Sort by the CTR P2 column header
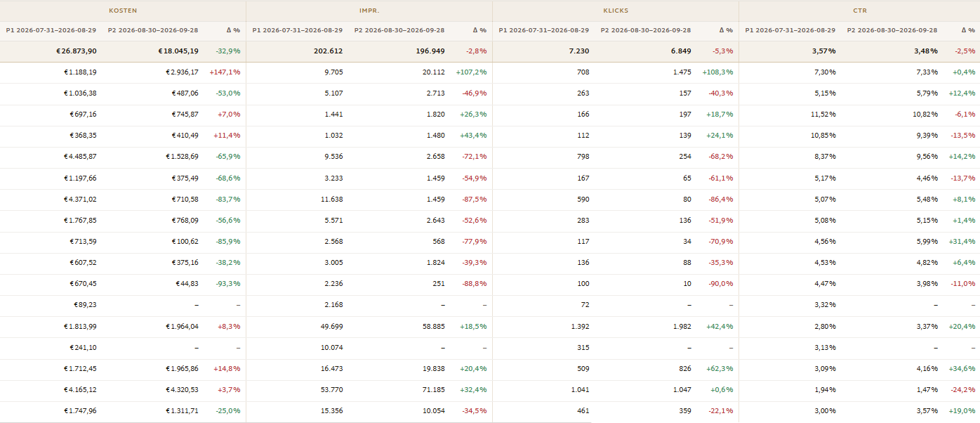The width and height of the screenshot is (980, 423). point(892,30)
